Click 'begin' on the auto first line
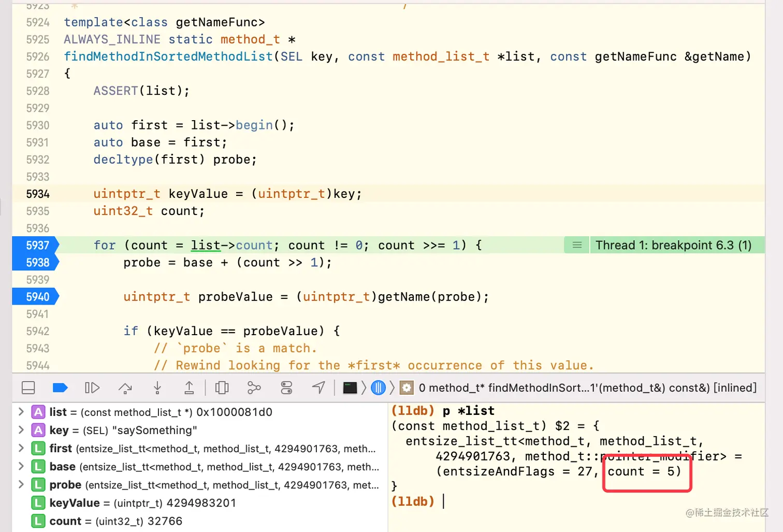The image size is (783, 532). pos(254,125)
